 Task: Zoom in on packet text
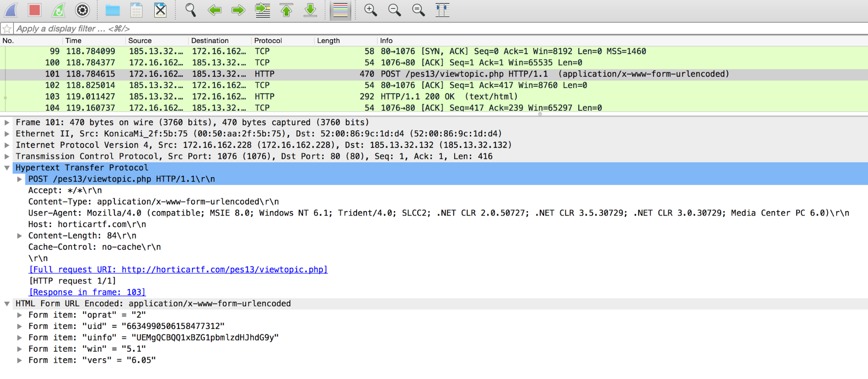coord(370,10)
